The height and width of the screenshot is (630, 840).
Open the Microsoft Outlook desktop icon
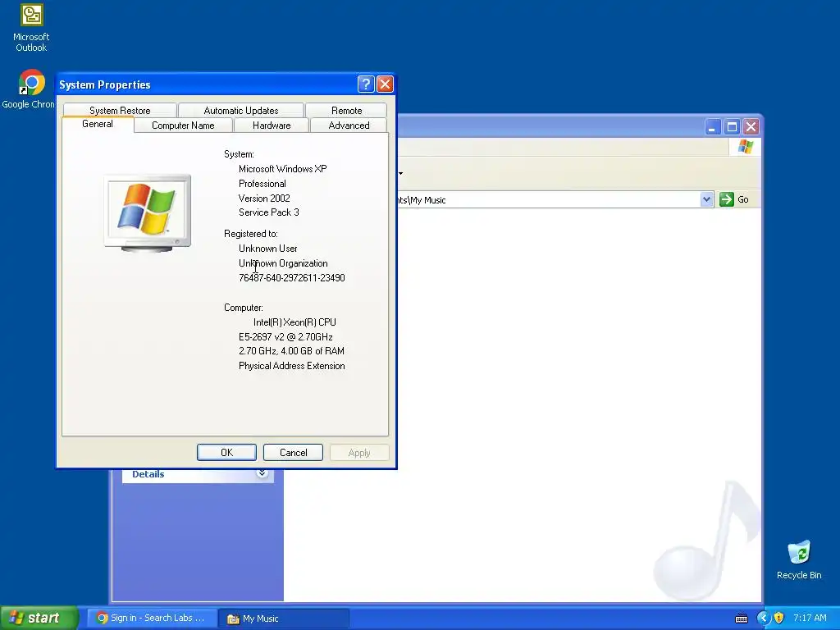(x=31, y=27)
